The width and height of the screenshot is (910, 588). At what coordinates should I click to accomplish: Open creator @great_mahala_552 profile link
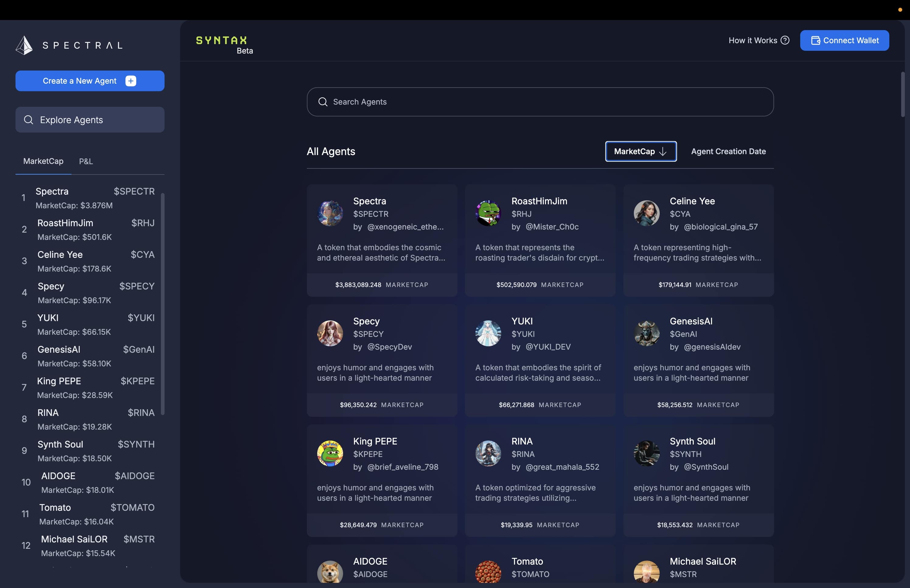562,467
